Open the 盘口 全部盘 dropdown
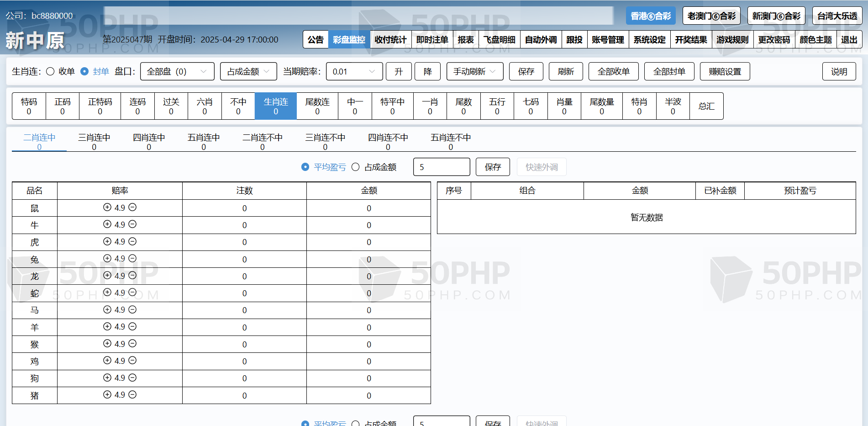Viewport: 868px width, 426px height. [x=177, y=72]
